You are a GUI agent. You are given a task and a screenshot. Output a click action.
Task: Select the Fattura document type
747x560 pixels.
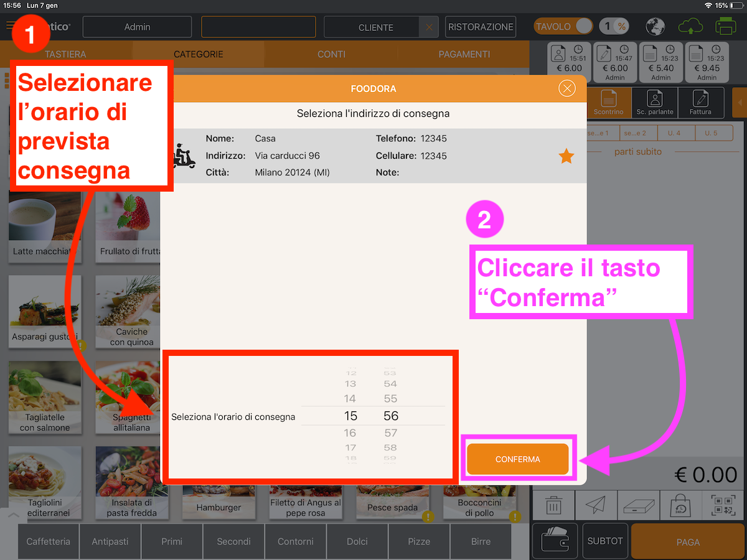(700, 103)
